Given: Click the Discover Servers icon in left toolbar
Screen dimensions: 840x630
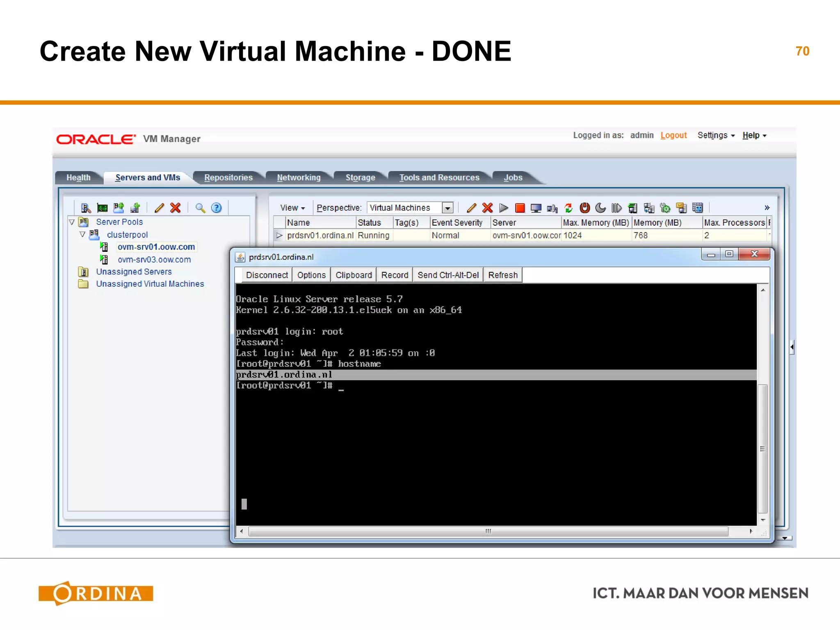Looking at the screenshot, I should pyautogui.click(x=86, y=208).
